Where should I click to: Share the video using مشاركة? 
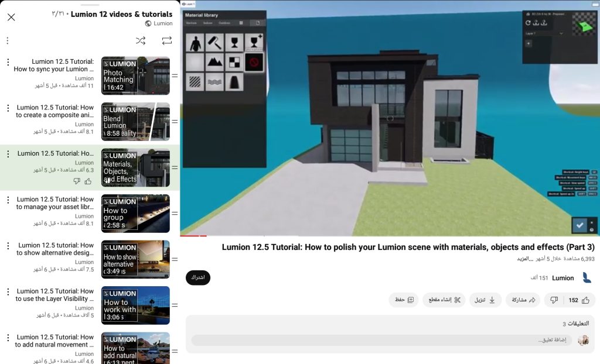pos(523,300)
